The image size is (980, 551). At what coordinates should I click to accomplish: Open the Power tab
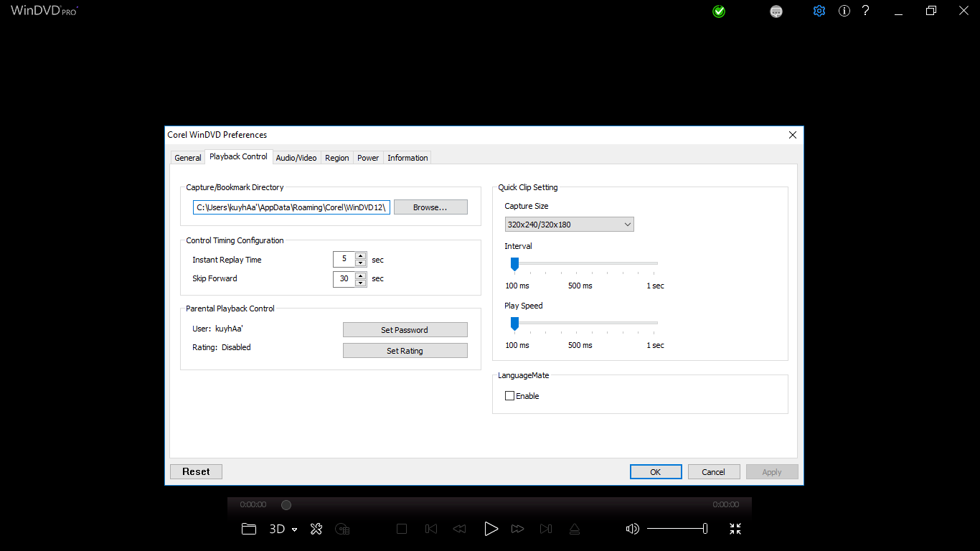coord(368,158)
